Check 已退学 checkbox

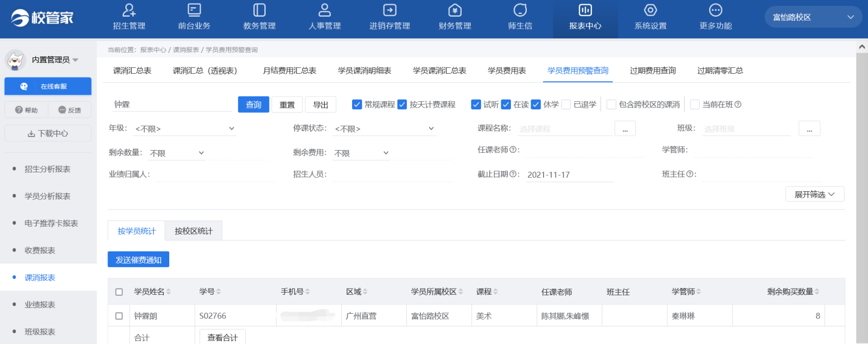pyautogui.click(x=566, y=105)
